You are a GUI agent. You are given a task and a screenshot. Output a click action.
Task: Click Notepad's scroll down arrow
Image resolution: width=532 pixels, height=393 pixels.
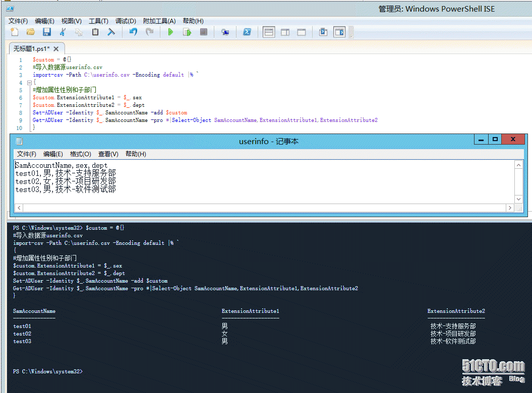point(518,199)
